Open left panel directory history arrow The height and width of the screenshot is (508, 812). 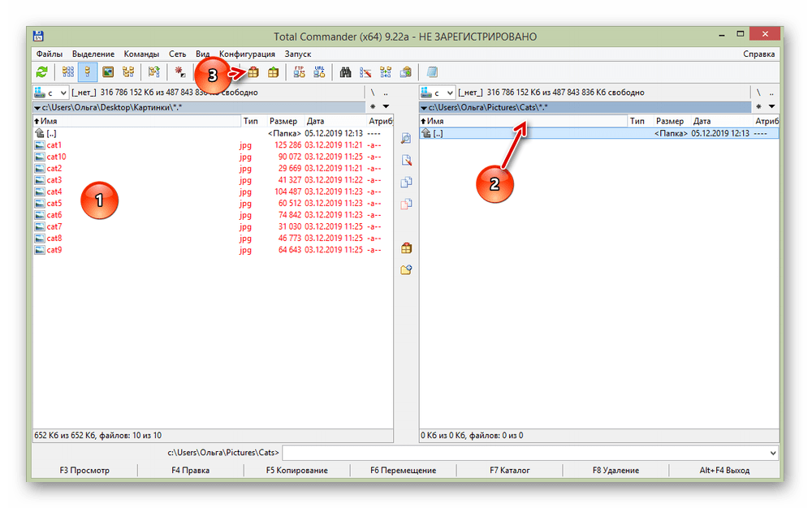click(x=386, y=107)
